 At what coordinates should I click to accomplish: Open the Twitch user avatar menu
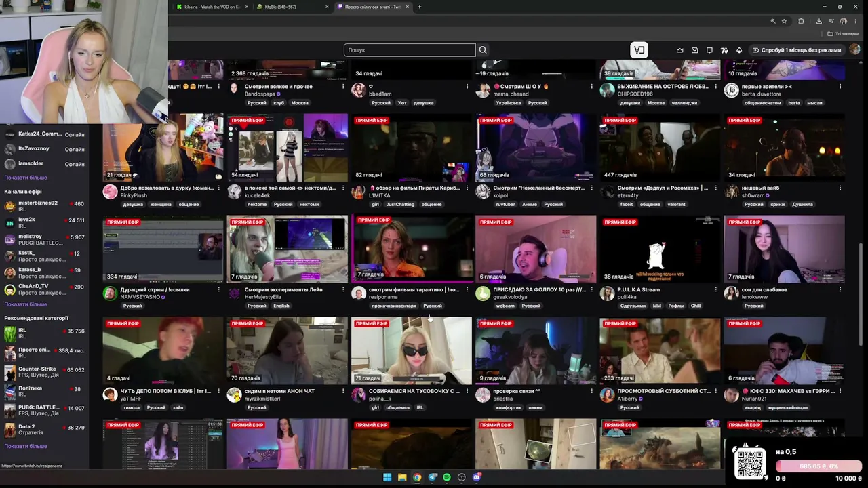855,49
